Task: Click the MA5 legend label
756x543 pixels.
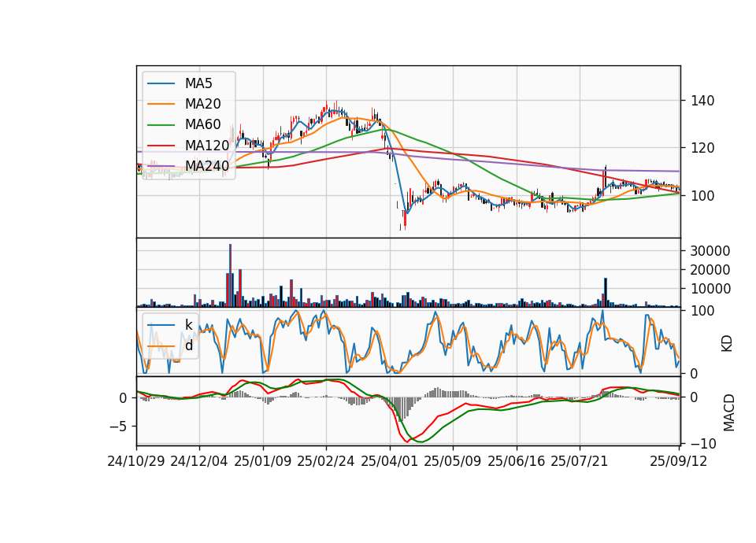Action: tap(198, 83)
